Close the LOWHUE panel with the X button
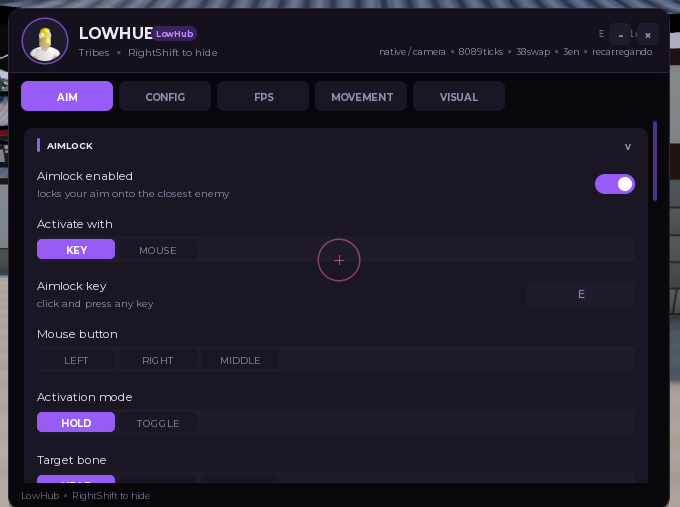The image size is (680, 507). pyautogui.click(x=648, y=34)
